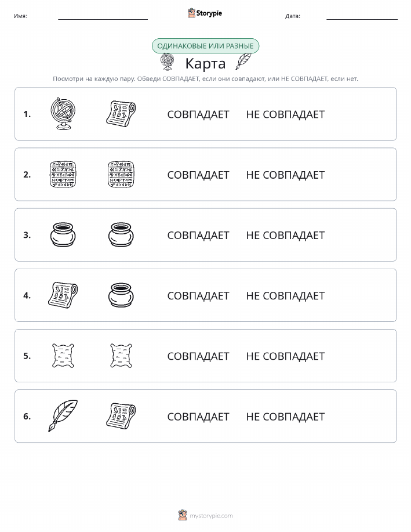Click the scroll icon in row 4
411x532 pixels.
pyautogui.click(x=63, y=295)
